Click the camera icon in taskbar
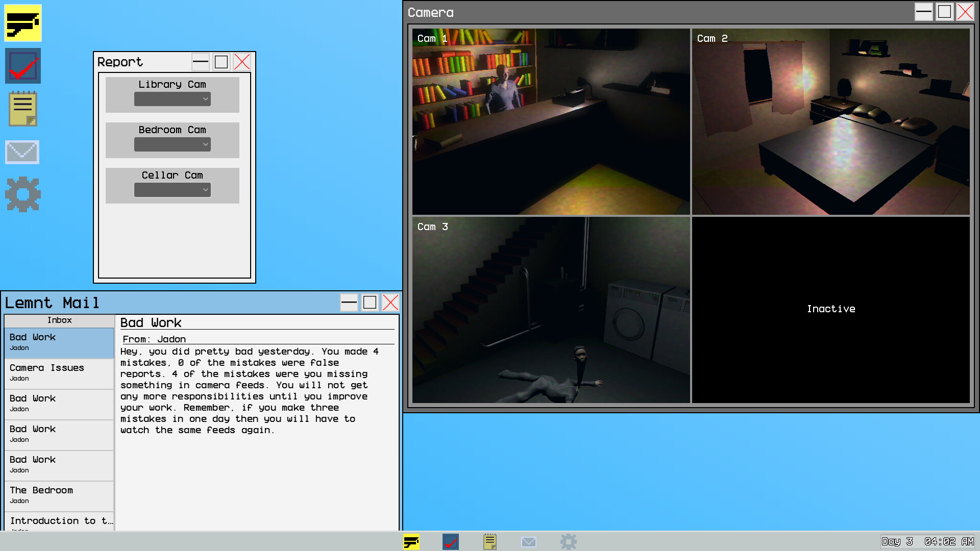 411,541
